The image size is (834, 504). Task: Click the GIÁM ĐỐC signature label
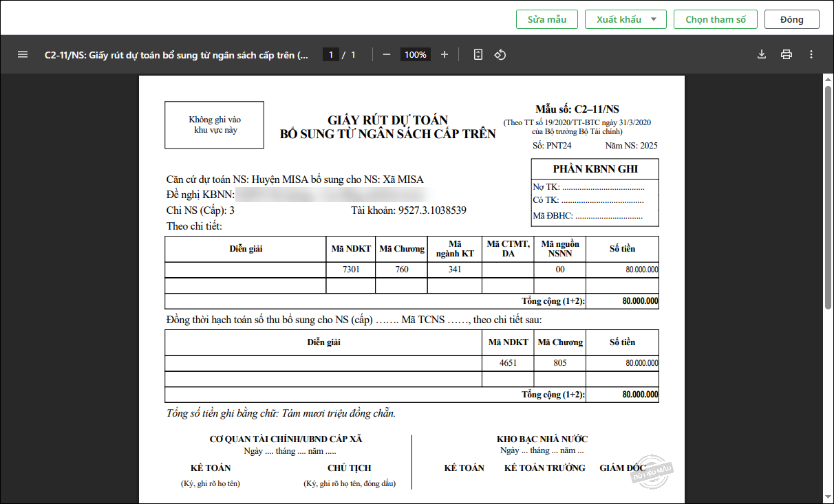click(x=623, y=468)
